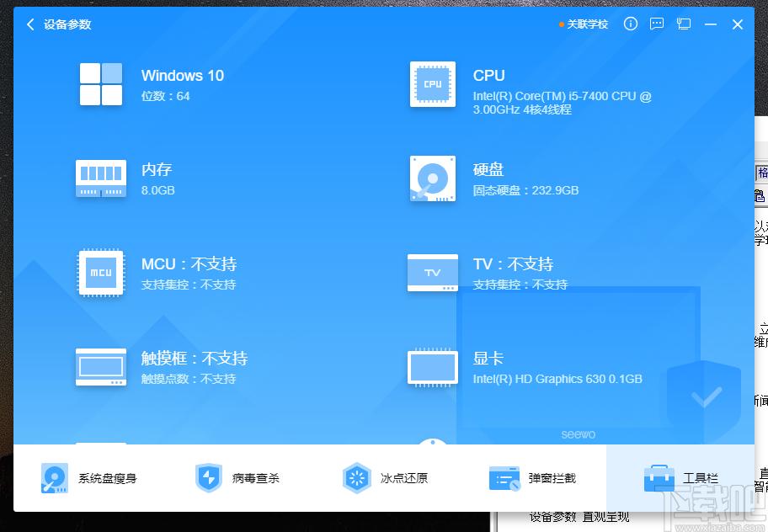
Task: Open 病毒查杀 shield icon
Action: click(208, 478)
